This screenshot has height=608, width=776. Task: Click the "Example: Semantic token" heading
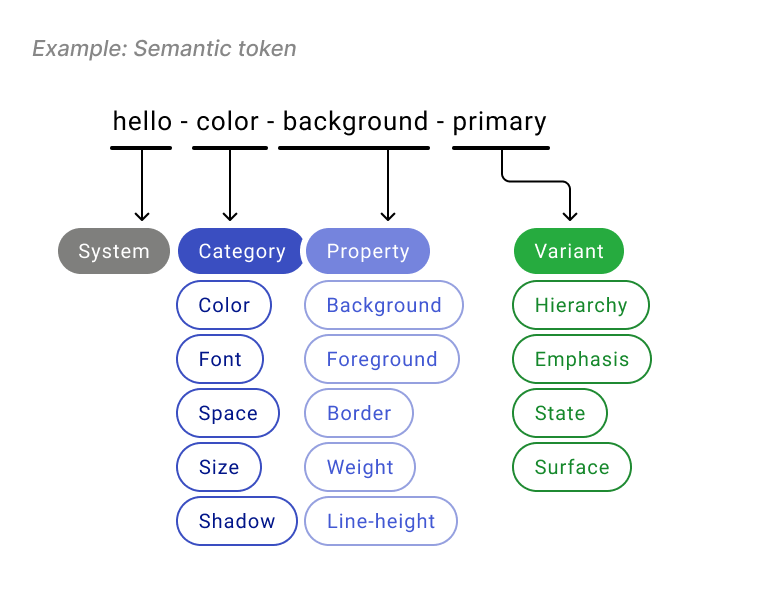click(x=164, y=48)
